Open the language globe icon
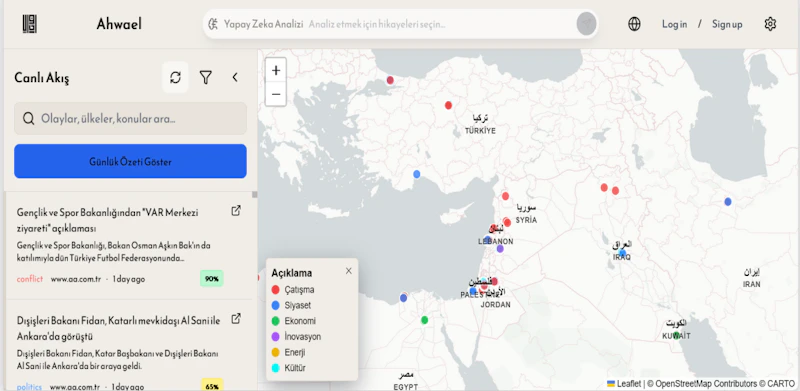This screenshot has width=800, height=391. point(634,24)
